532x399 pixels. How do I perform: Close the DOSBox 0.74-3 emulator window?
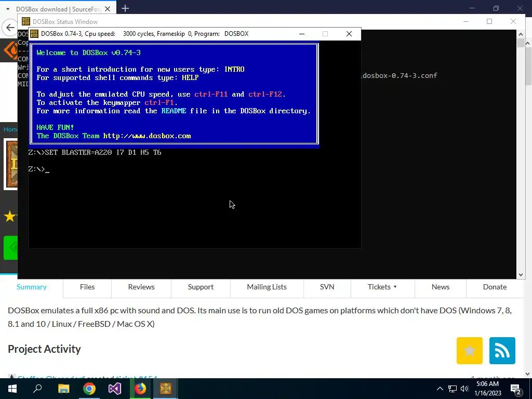(349, 34)
